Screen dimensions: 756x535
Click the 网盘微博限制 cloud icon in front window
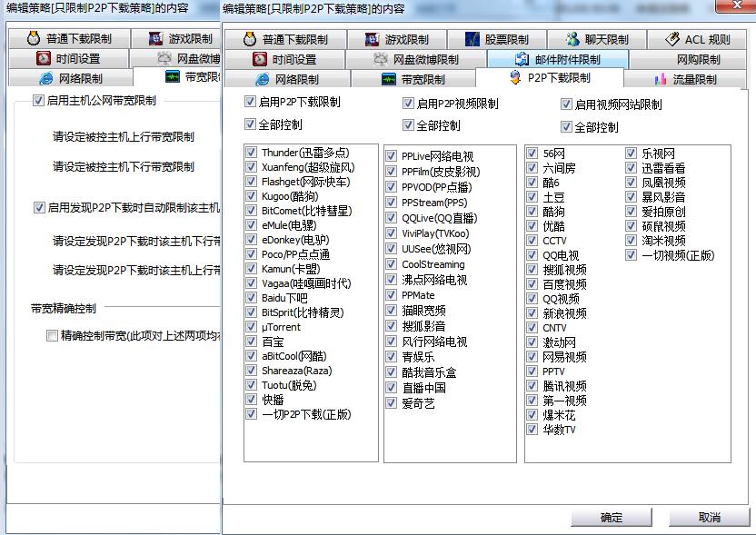pyautogui.click(x=381, y=59)
